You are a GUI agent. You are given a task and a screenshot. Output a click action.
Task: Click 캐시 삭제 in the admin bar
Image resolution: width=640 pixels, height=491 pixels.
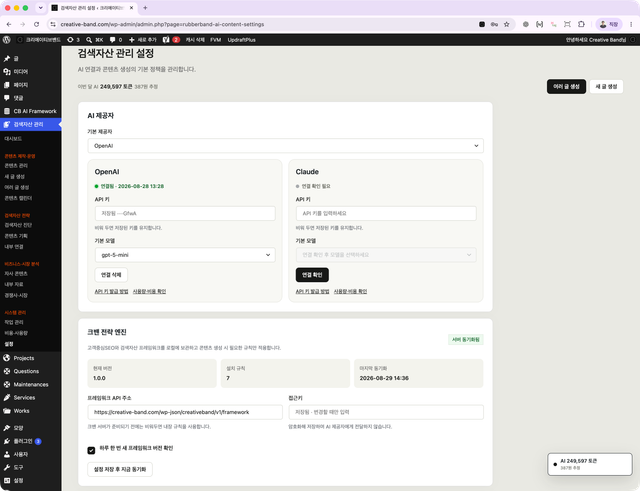pyautogui.click(x=195, y=40)
